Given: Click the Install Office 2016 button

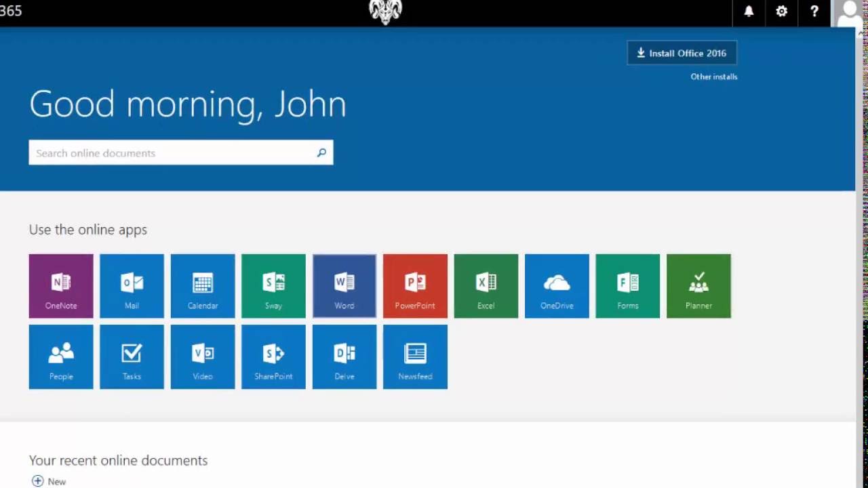Looking at the screenshot, I should (x=682, y=53).
